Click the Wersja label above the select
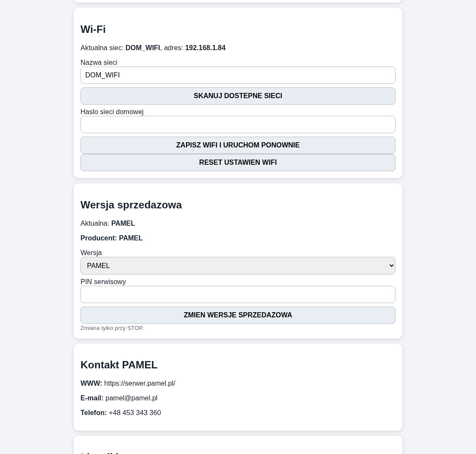Viewport: 476px width, 454px height. 91,253
